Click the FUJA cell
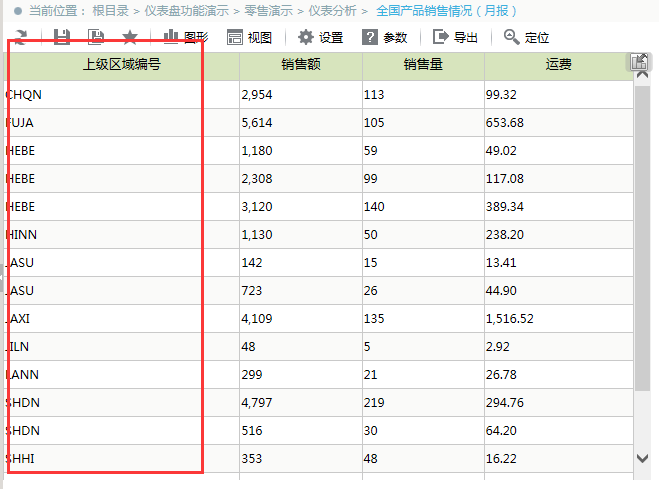The width and height of the screenshot is (659, 489). (122, 123)
